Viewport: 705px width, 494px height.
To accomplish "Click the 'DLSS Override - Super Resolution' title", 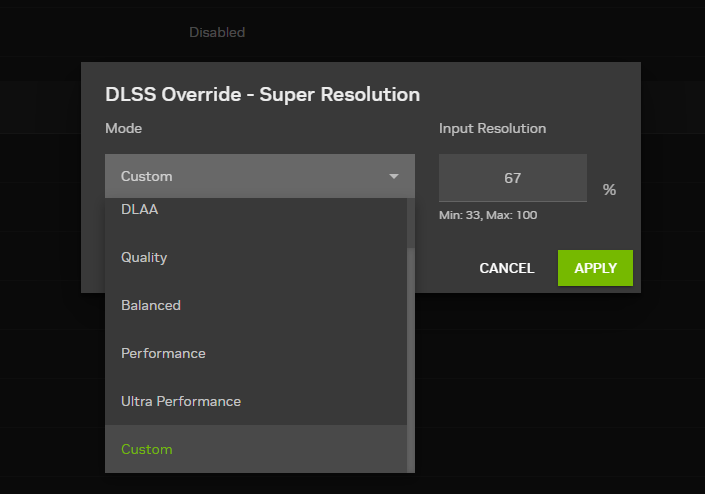I will 263,94.
